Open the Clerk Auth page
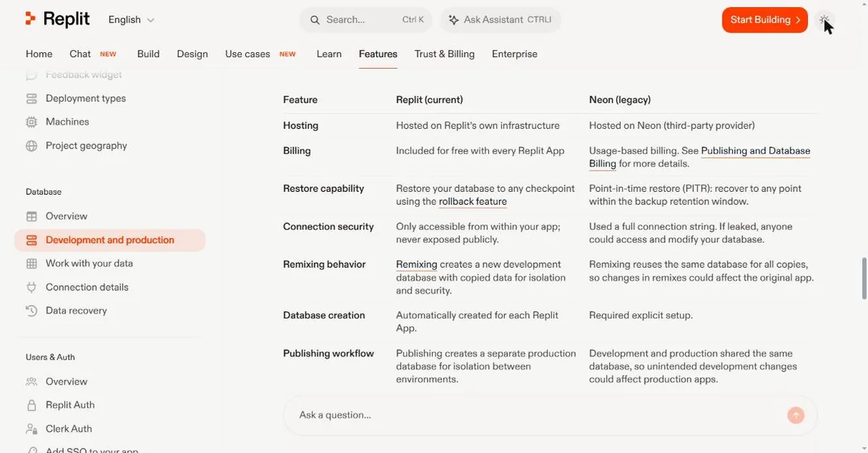 coord(69,429)
